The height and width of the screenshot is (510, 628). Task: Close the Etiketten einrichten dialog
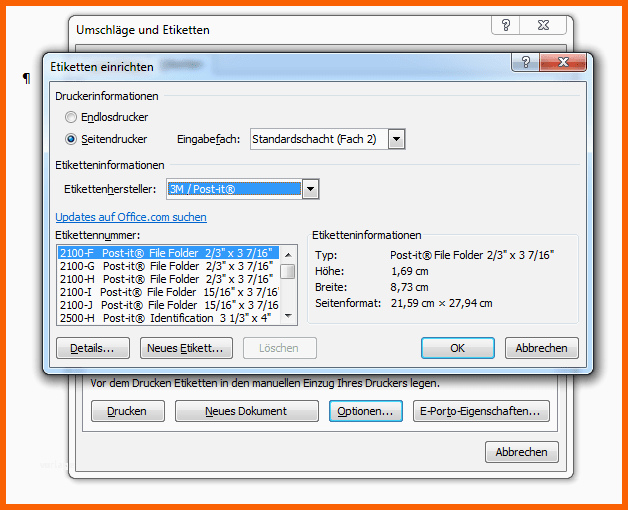point(563,62)
